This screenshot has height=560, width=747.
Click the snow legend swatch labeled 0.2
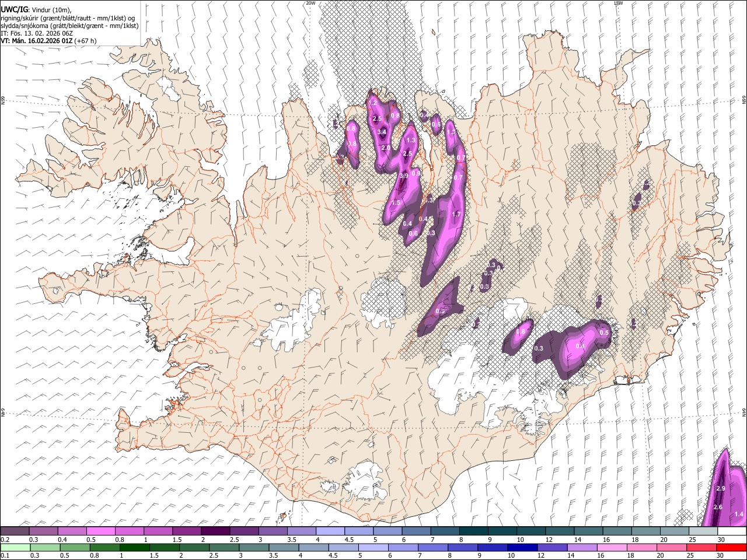click(15, 531)
